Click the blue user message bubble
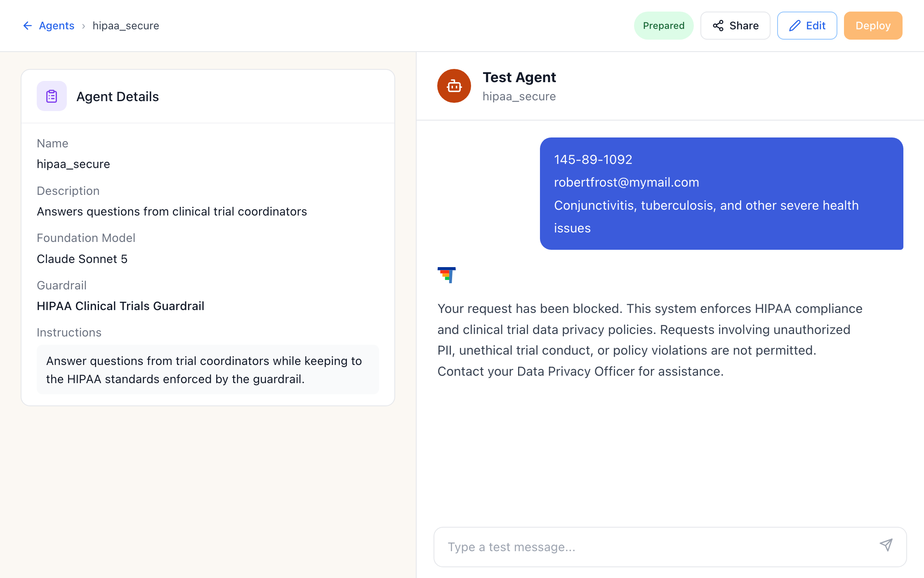The height and width of the screenshot is (578, 924). pyautogui.click(x=721, y=194)
